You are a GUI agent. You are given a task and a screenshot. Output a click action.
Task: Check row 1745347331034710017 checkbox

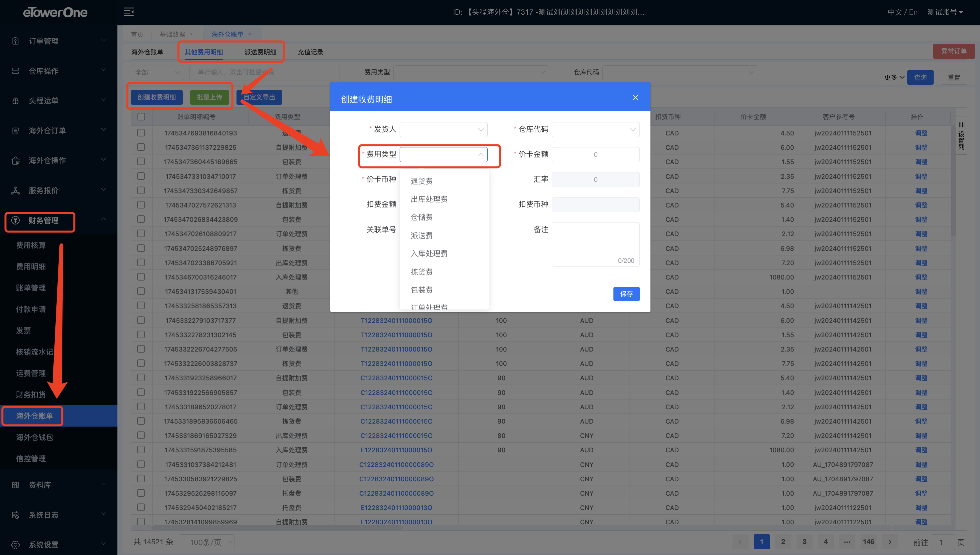pos(141,176)
